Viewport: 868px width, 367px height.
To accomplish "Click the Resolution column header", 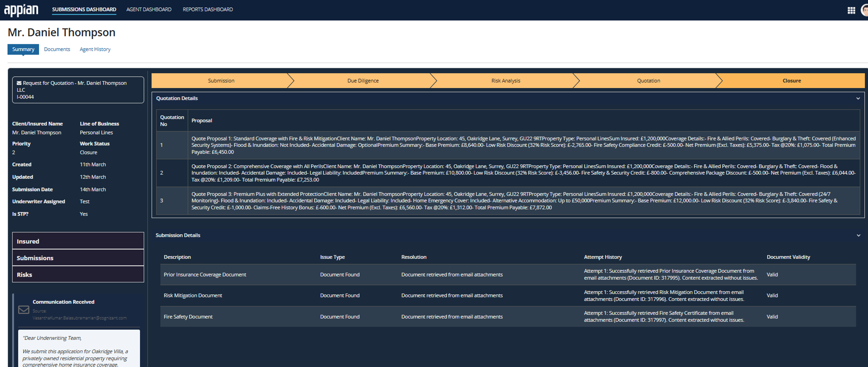I will point(414,257).
